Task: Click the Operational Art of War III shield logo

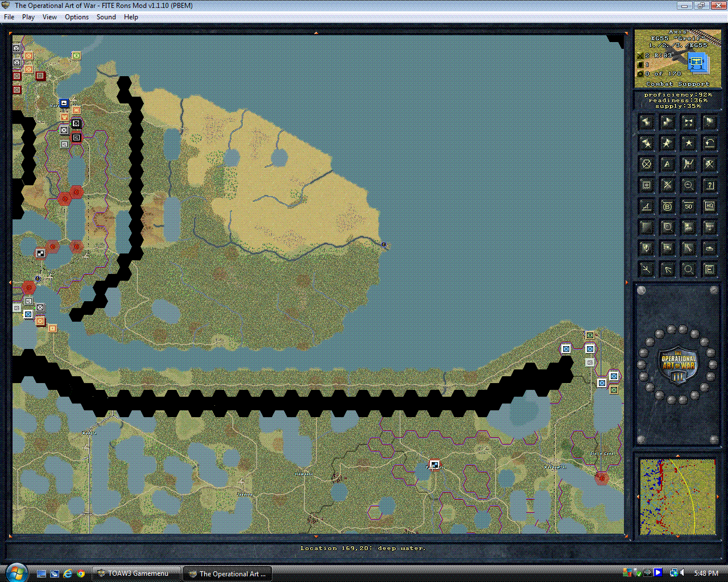Action: click(x=677, y=364)
